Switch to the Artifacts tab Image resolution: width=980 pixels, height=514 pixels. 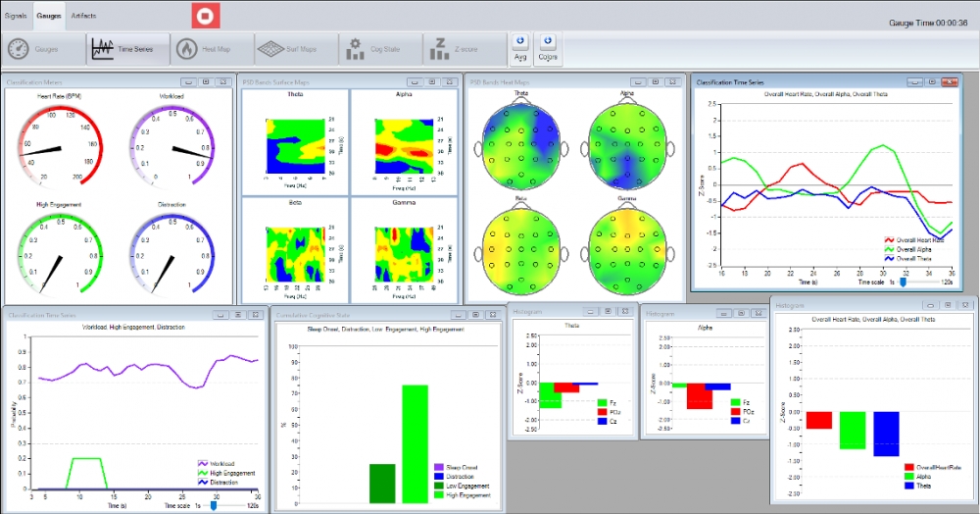[x=83, y=17]
